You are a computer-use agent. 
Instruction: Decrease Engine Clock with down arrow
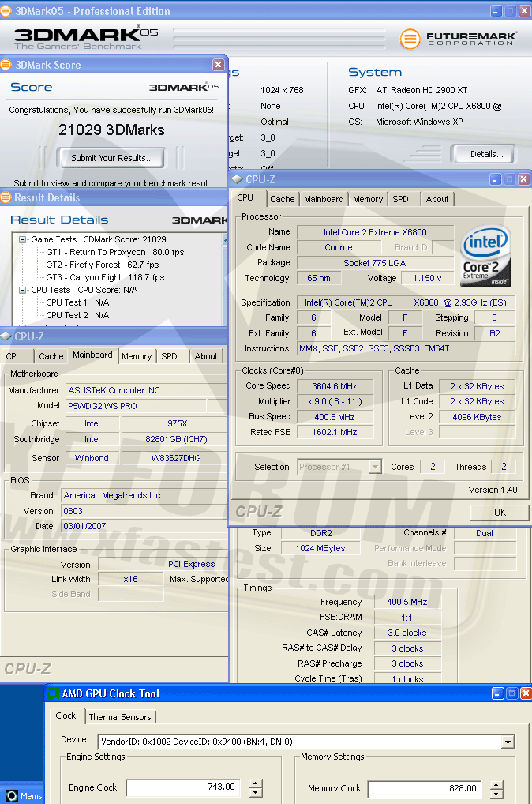click(x=256, y=792)
